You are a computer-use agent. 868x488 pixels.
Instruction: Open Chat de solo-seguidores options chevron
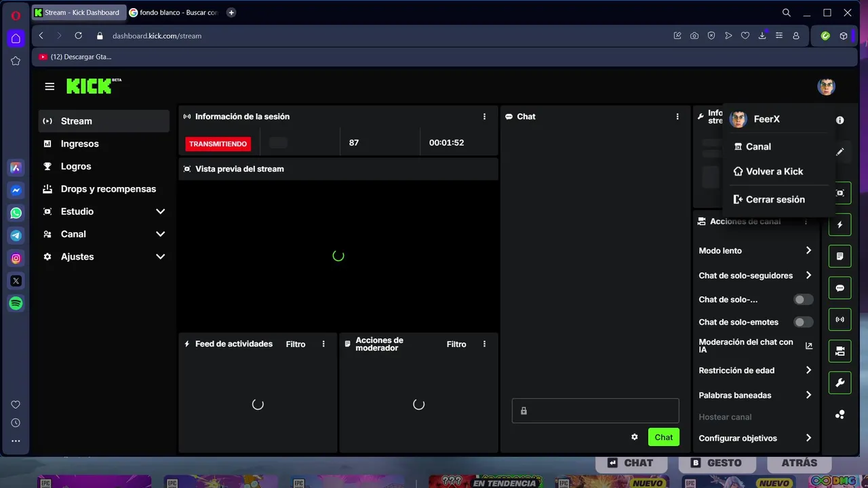808,275
